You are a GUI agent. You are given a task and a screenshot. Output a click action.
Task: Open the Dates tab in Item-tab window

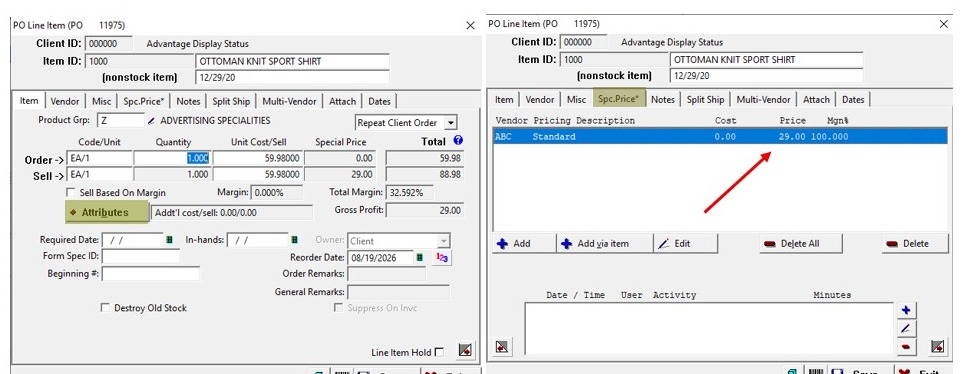tap(379, 101)
